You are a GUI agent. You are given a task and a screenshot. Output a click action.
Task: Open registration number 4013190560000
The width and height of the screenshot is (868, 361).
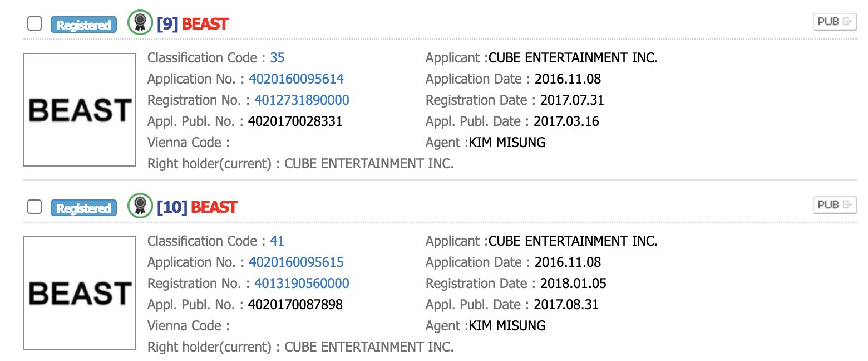pyautogui.click(x=302, y=284)
